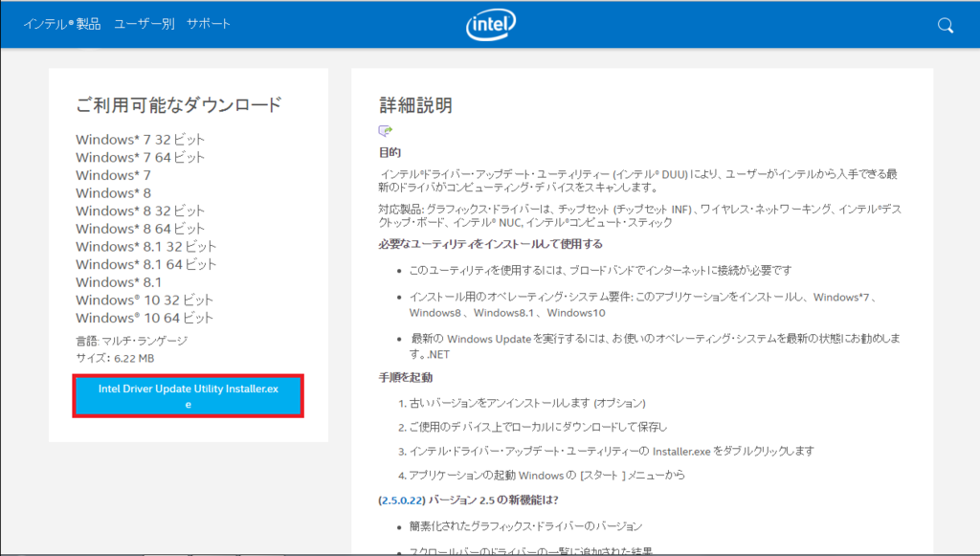
Task: Click the 必要なユーティリティをインストールして使用する heading
Action: (491, 244)
